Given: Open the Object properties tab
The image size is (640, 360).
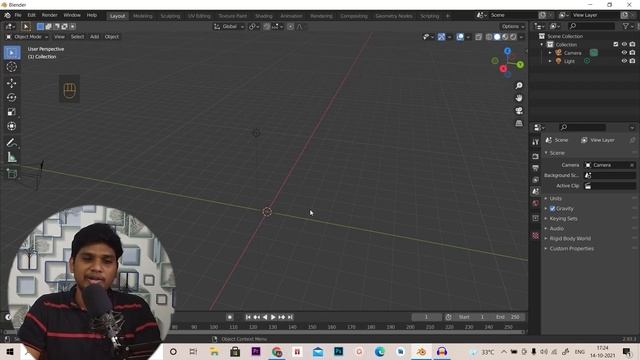Looking at the screenshot, I should [x=536, y=218].
